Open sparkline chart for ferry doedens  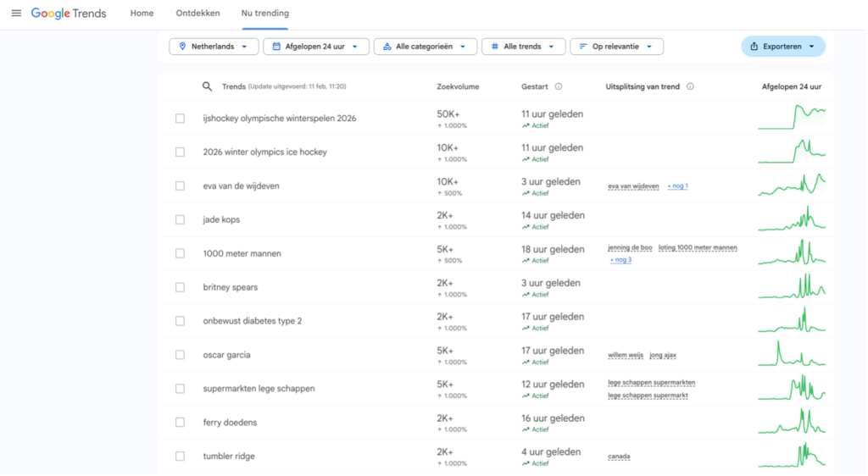(x=792, y=422)
